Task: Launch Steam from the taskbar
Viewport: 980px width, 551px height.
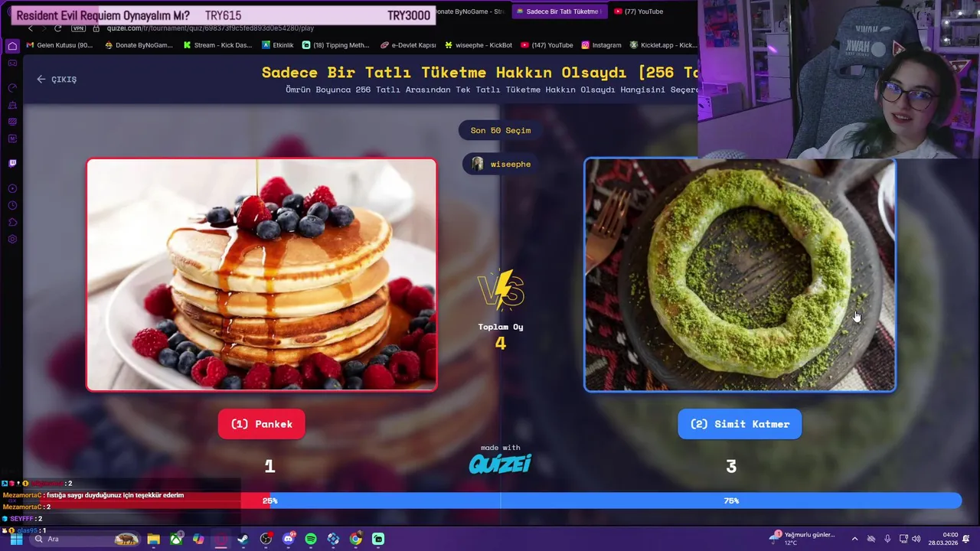Action: pos(243,539)
